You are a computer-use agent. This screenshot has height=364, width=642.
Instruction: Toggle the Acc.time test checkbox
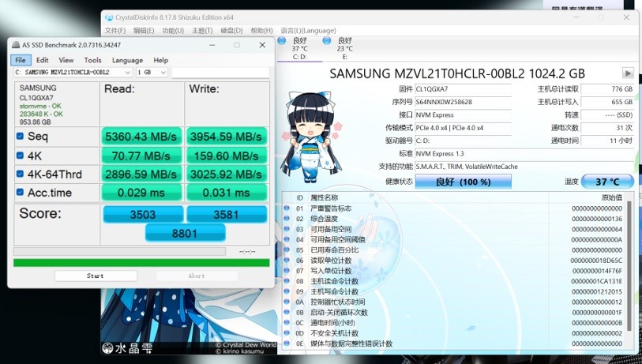click(20, 192)
